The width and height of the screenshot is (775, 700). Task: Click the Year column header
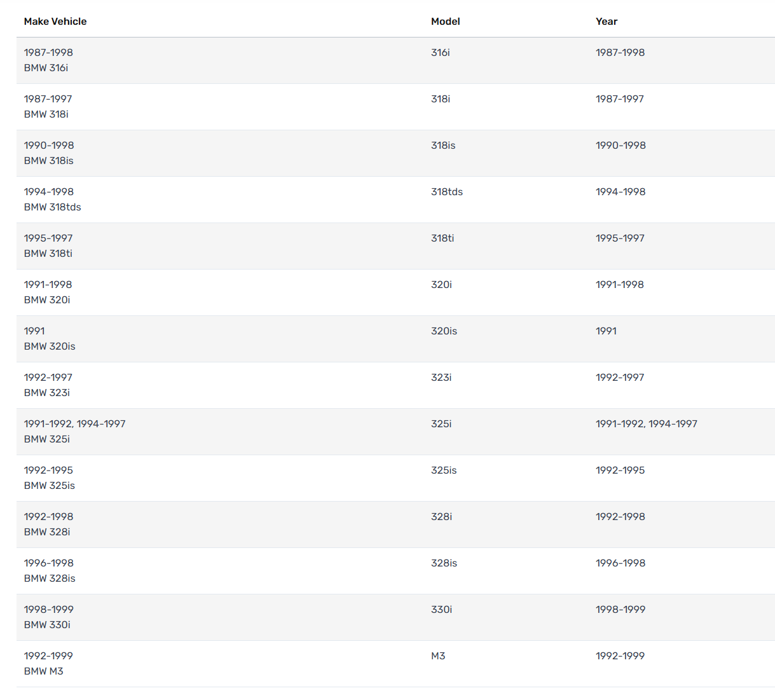606,22
